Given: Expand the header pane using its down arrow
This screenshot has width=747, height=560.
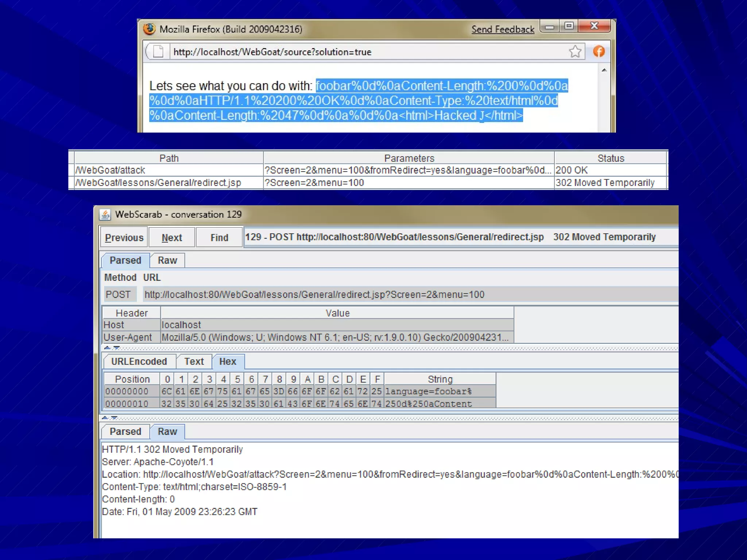Looking at the screenshot, I should pyautogui.click(x=116, y=347).
